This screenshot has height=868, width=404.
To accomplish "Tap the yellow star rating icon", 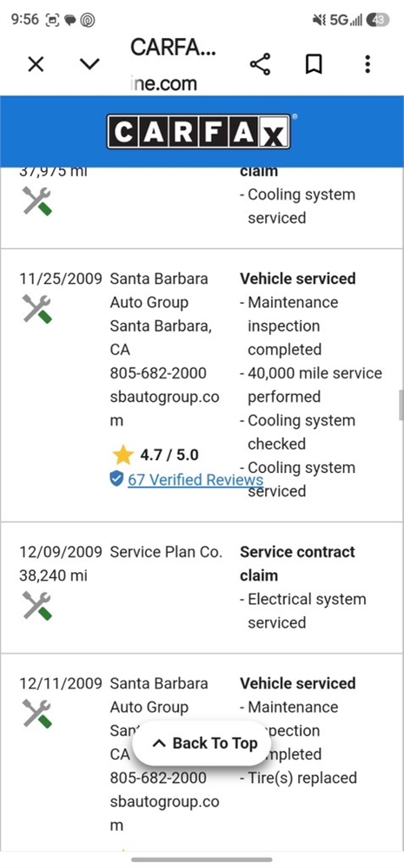I will point(123,455).
